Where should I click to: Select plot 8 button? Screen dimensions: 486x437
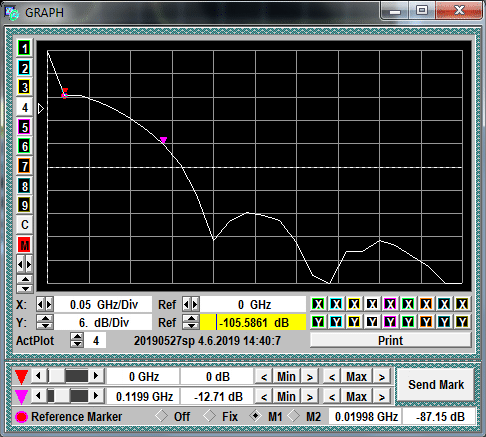pos(24,186)
